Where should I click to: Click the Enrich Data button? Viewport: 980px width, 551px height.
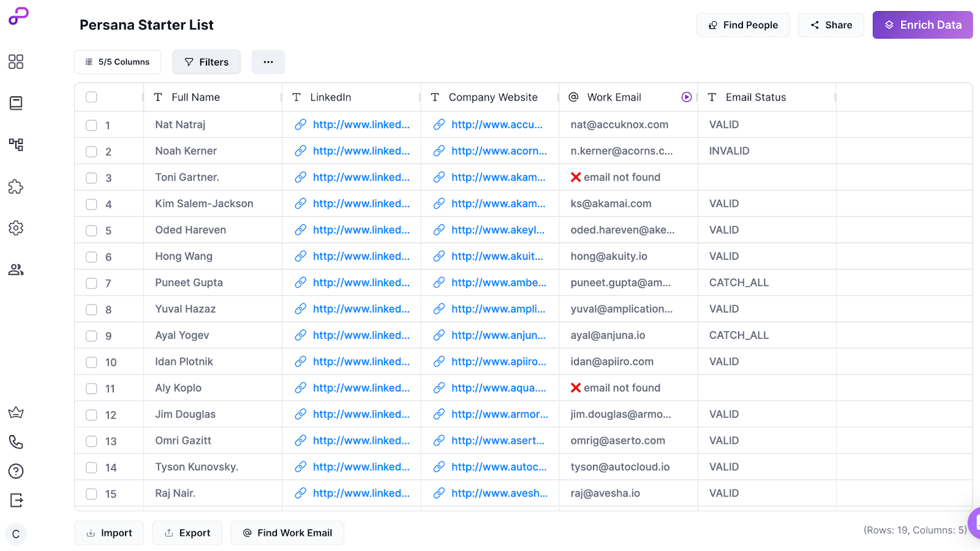(922, 25)
